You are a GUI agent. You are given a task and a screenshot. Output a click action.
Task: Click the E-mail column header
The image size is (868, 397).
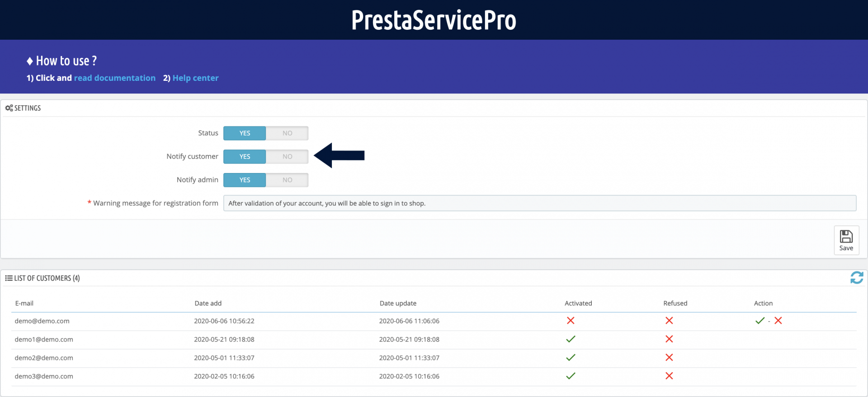pos(24,304)
